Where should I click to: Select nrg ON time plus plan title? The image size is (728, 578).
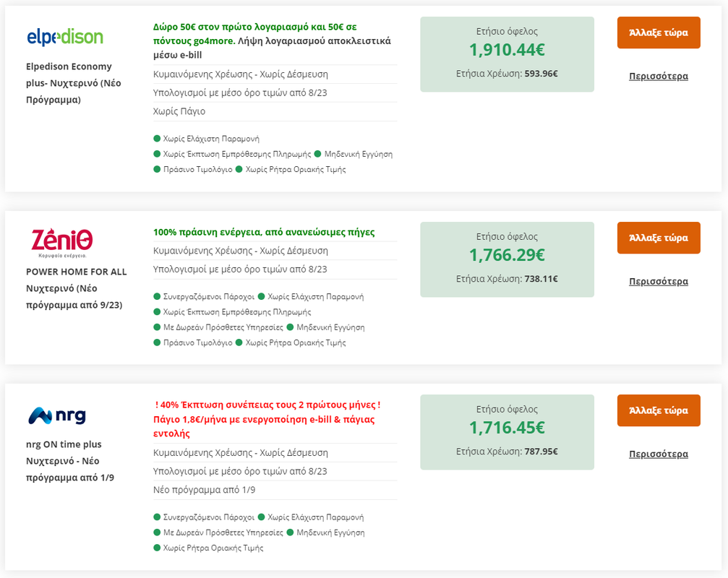point(69,461)
